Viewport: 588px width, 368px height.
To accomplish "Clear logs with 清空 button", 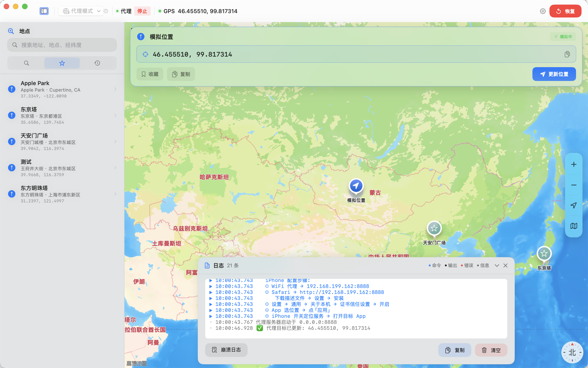I will click(x=491, y=350).
